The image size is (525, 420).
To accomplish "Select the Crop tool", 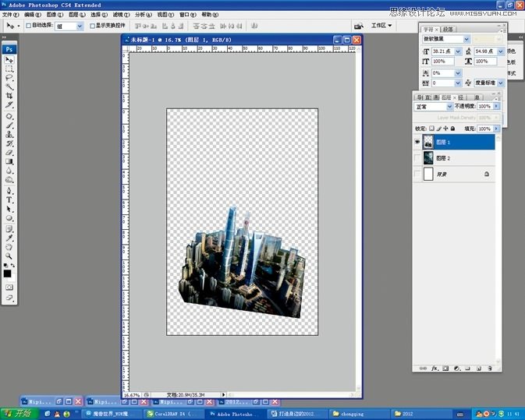I will (9, 96).
